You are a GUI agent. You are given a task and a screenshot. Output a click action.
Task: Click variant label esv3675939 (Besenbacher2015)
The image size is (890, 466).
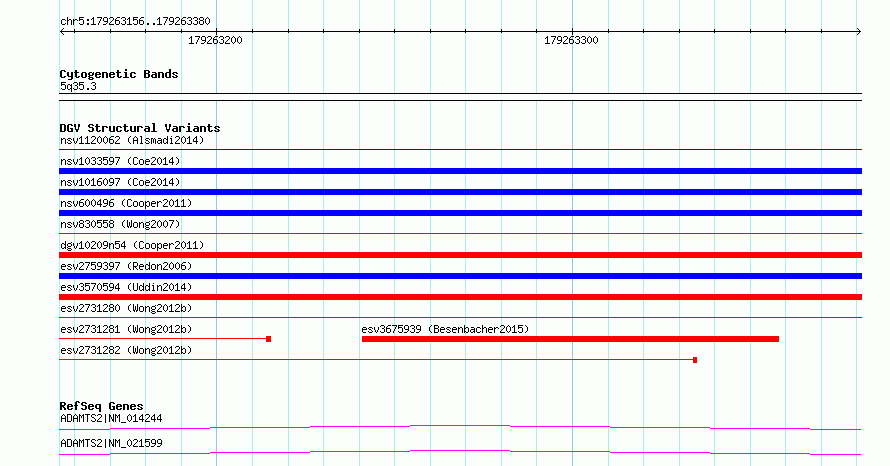click(x=445, y=329)
